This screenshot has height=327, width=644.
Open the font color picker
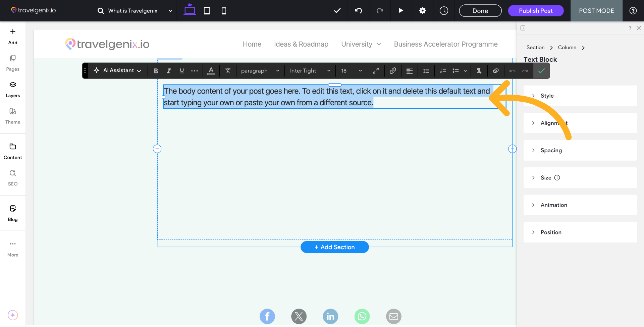click(211, 70)
